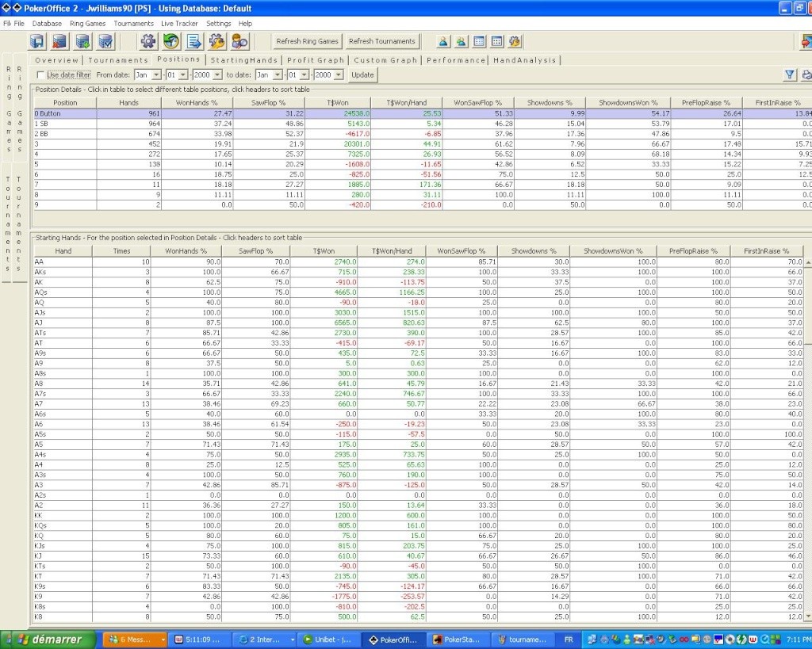Click the database floppy-disk save icon

pyautogui.click(x=37, y=41)
